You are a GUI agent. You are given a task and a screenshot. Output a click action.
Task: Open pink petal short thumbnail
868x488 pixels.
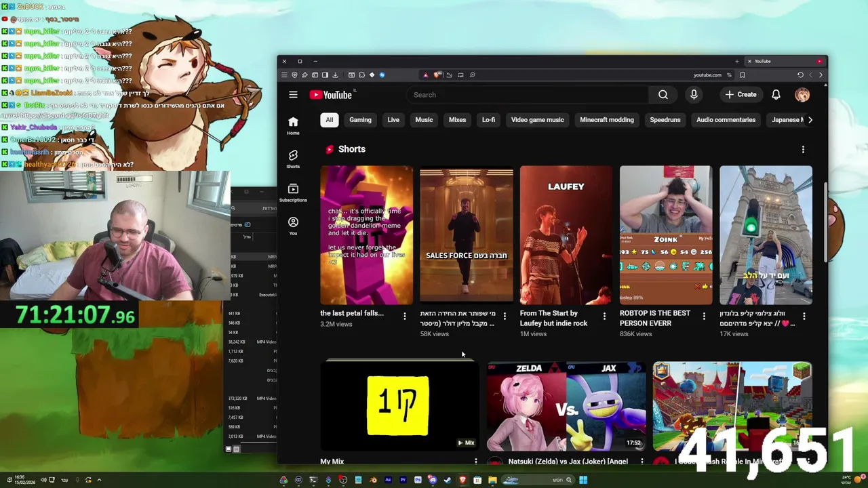pyautogui.click(x=366, y=235)
